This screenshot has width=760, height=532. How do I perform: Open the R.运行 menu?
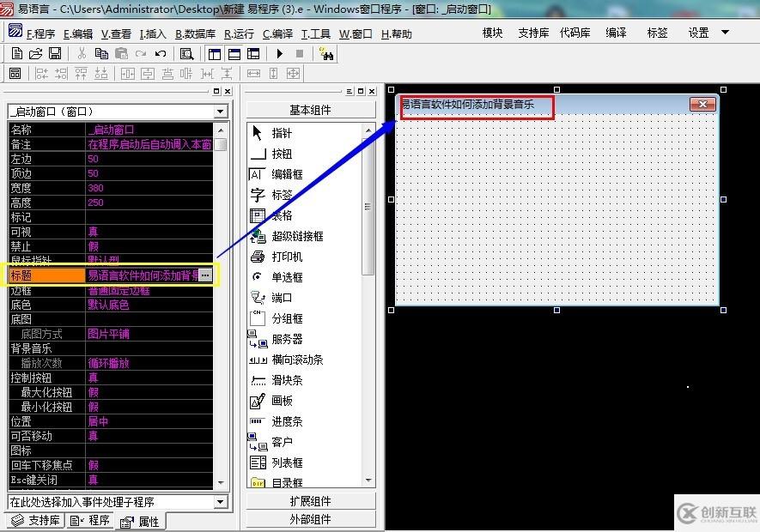(x=239, y=34)
